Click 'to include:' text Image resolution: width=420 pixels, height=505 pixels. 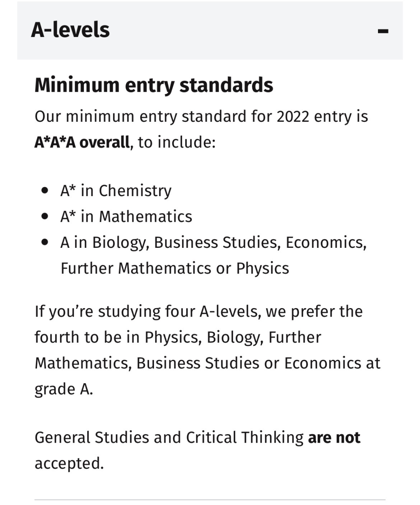[x=177, y=142]
